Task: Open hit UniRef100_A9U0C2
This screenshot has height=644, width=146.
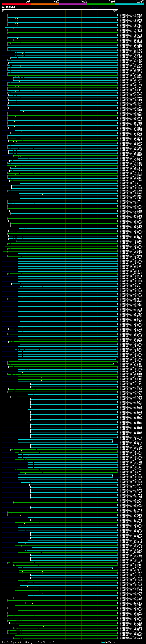Action: click(x=131, y=17)
